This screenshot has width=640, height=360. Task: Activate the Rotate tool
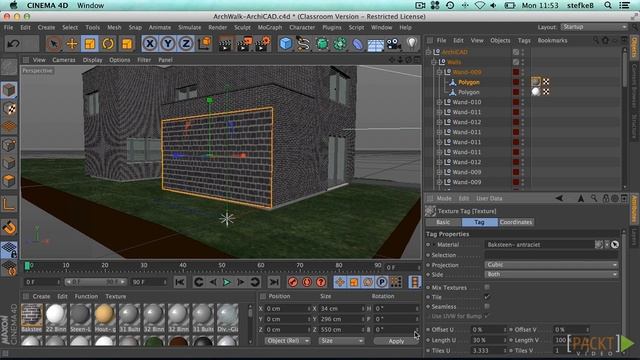[x=108, y=44]
